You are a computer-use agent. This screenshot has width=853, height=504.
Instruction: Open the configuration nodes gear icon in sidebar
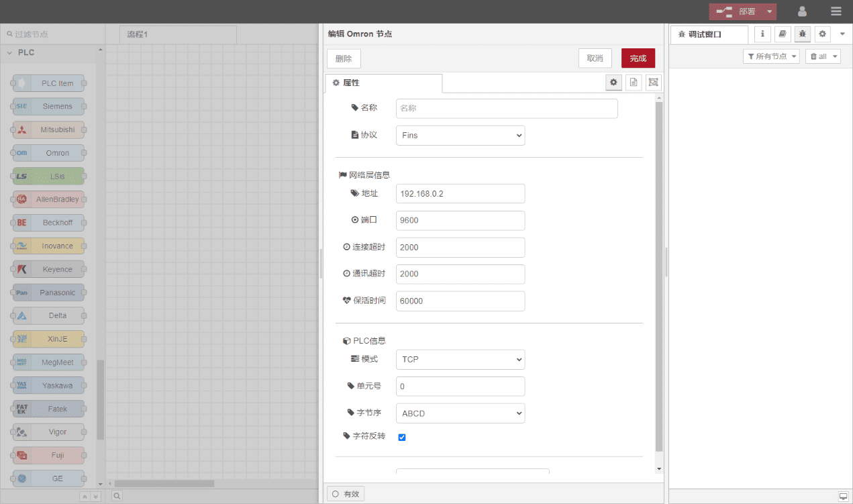822,34
